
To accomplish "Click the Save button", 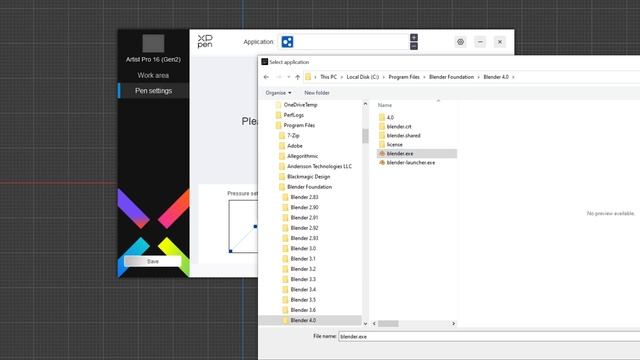I will click(x=152, y=261).
